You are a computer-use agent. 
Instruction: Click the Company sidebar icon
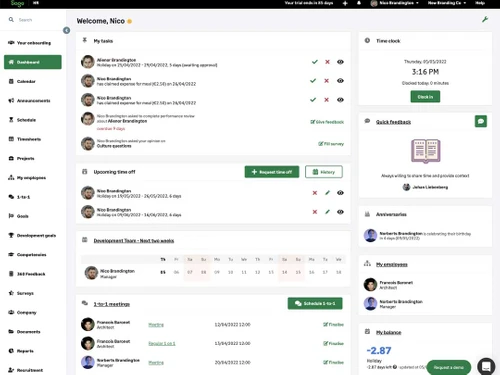[11, 312]
